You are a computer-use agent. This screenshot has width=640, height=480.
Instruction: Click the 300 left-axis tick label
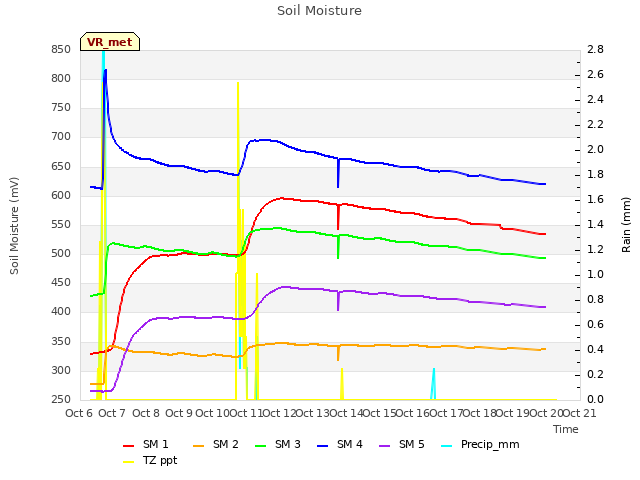click(61, 371)
